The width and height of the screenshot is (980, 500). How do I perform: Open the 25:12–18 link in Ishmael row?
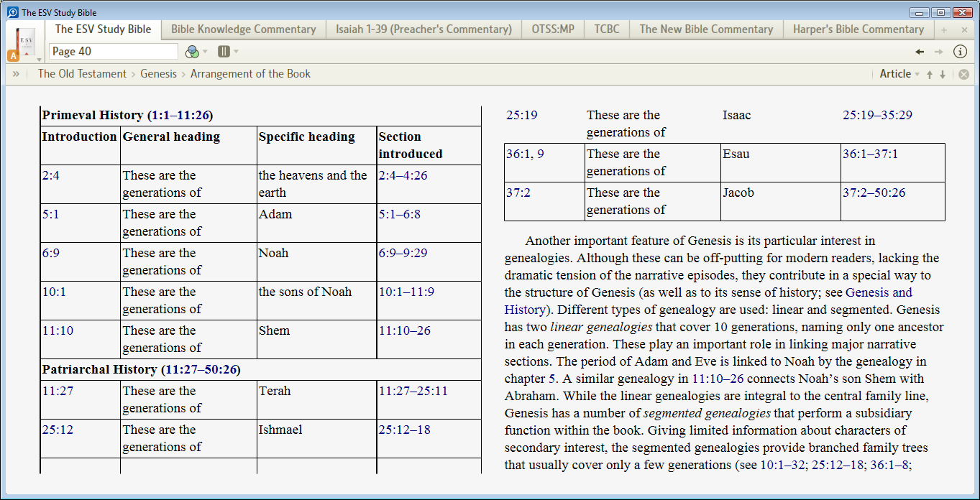405,430
